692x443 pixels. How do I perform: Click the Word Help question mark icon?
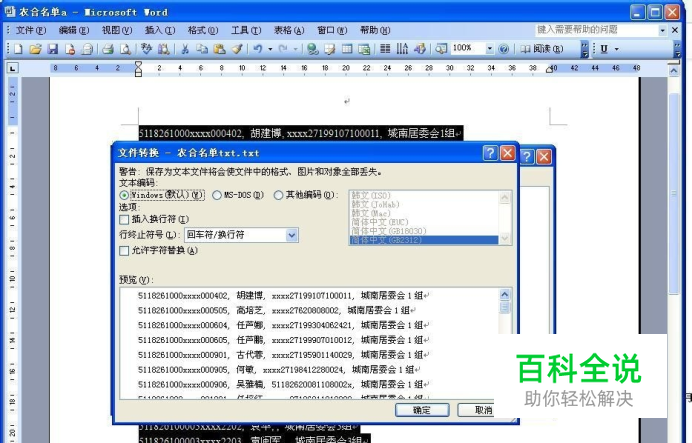tap(504, 49)
